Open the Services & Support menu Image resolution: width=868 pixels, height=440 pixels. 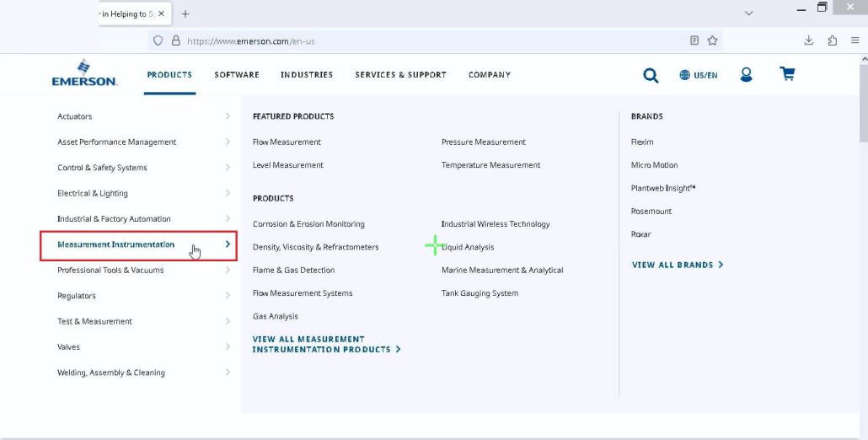[401, 75]
